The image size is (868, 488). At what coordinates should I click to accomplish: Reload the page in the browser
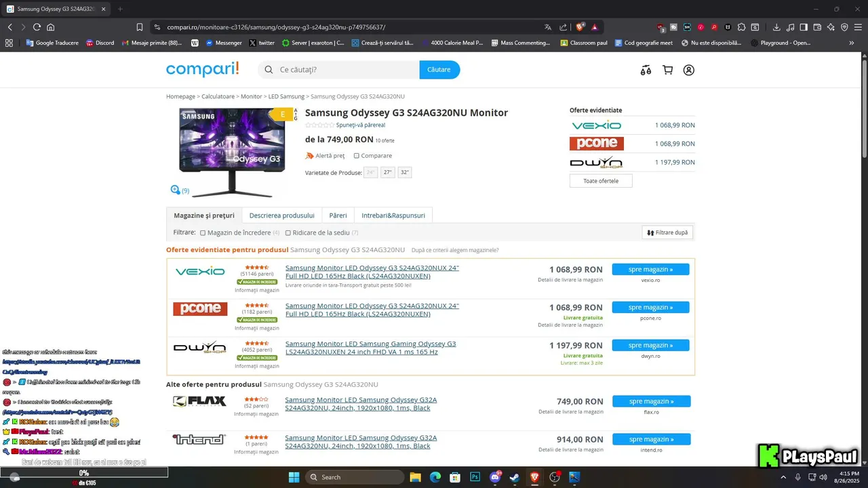(37, 27)
